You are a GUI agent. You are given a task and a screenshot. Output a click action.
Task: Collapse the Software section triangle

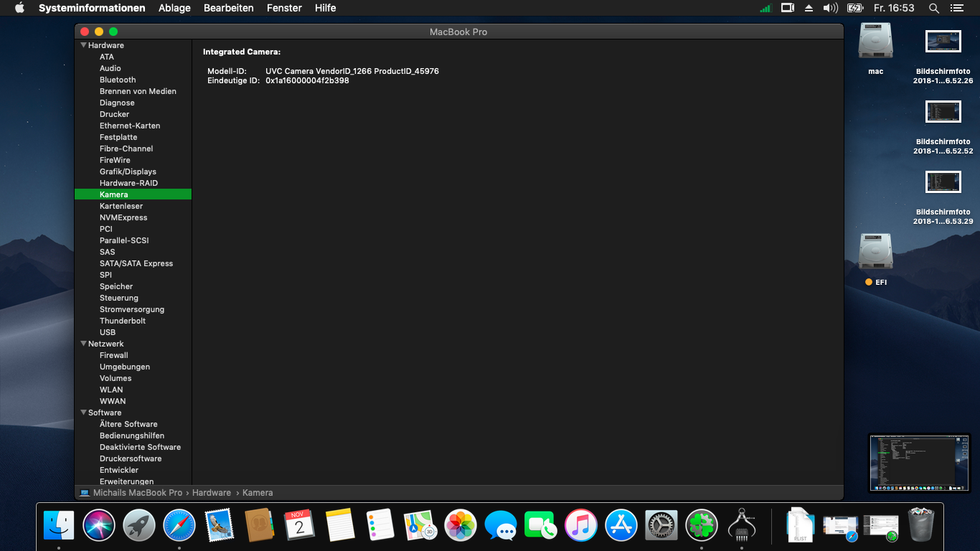tap(83, 413)
